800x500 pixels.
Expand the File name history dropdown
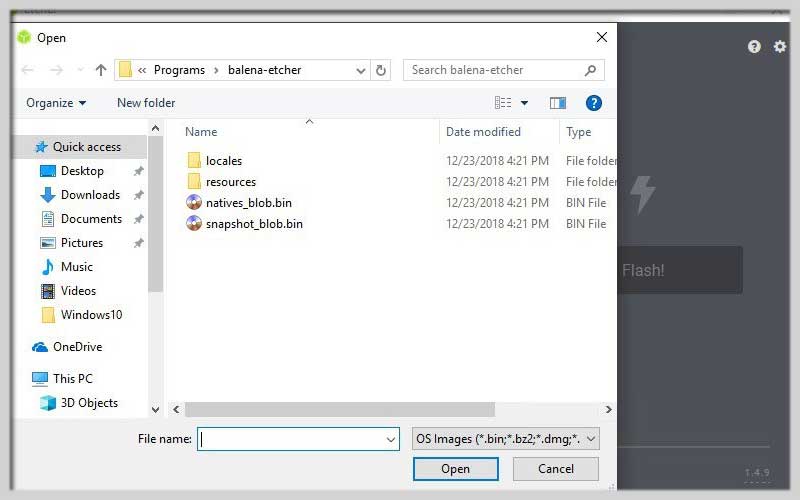coord(391,439)
